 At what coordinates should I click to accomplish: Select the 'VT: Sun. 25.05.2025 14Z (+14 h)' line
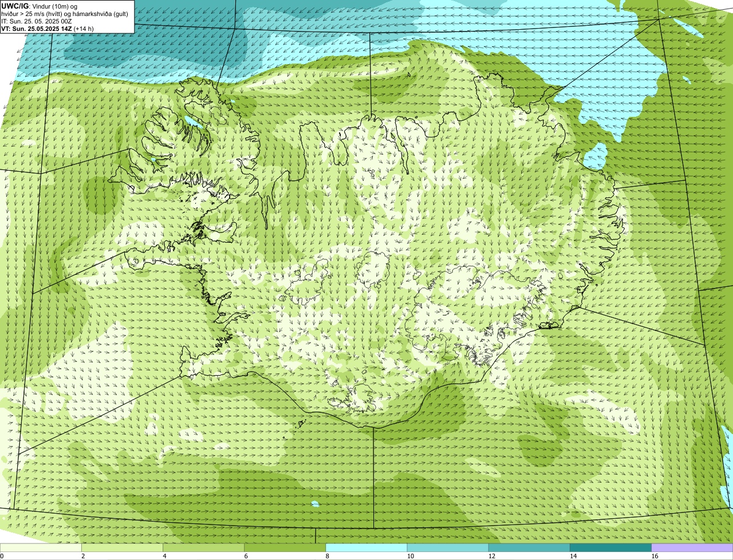48,28
